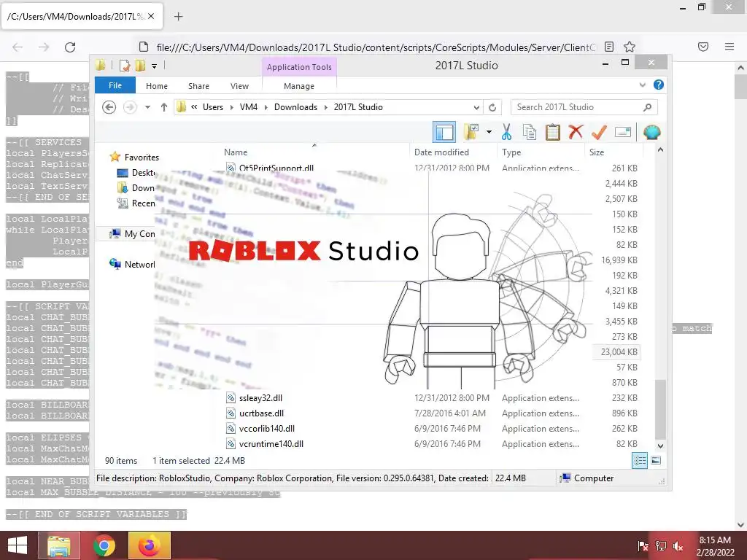Image resolution: width=747 pixels, height=560 pixels.
Task: Click the New Folder quick access icon
Action: pyautogui.click(x=140, y=65)
